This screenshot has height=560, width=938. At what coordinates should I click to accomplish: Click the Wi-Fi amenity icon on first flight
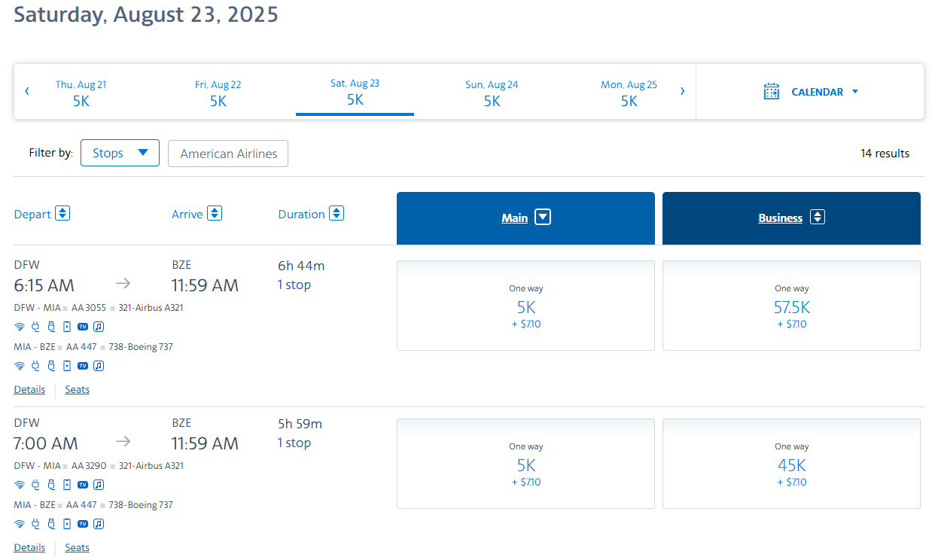point(20,326)
